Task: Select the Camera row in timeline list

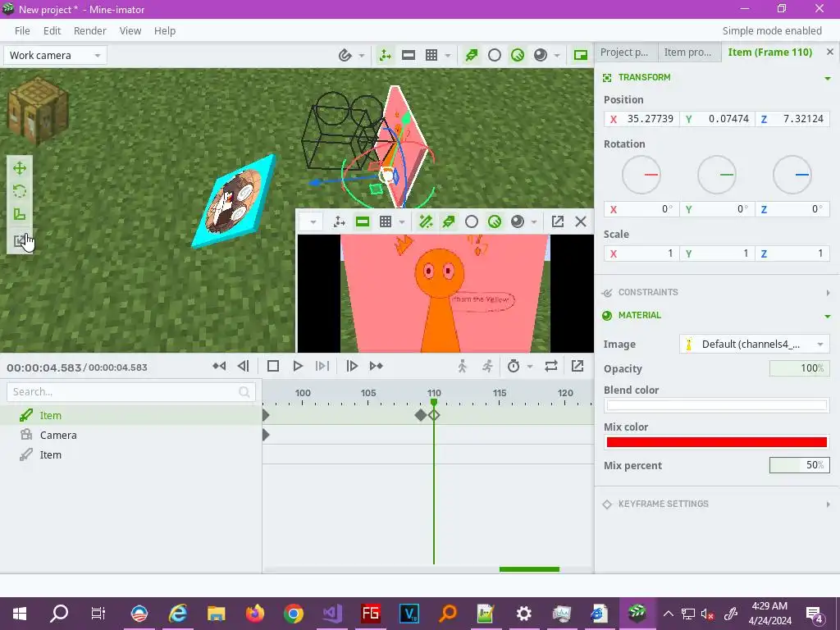Action: tap(130, 435)
